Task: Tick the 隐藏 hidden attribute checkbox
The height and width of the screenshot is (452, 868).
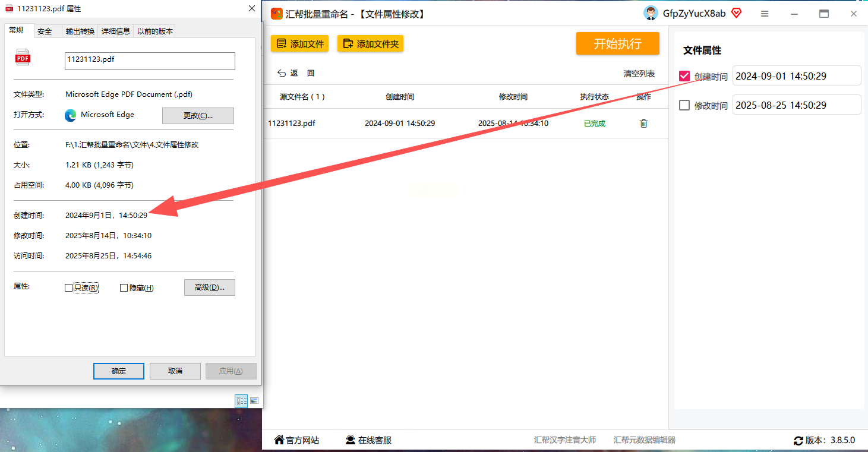Action: click(x=124, y=287)
